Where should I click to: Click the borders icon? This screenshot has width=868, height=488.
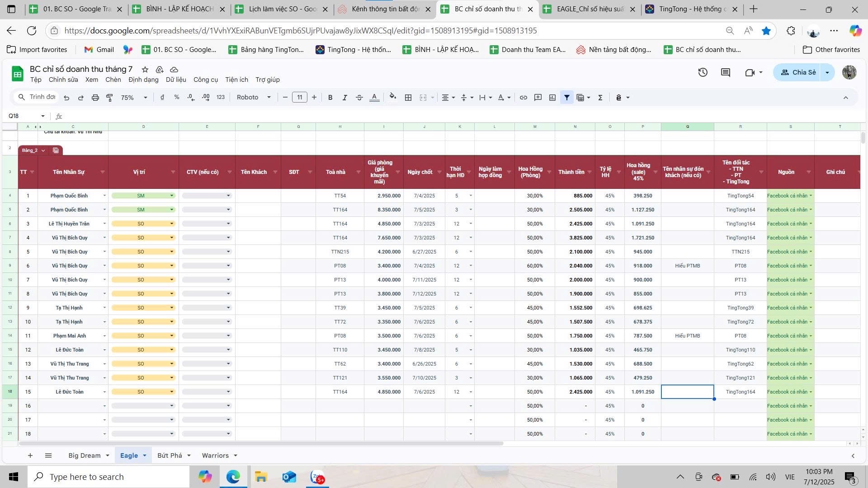coord(408,98)
